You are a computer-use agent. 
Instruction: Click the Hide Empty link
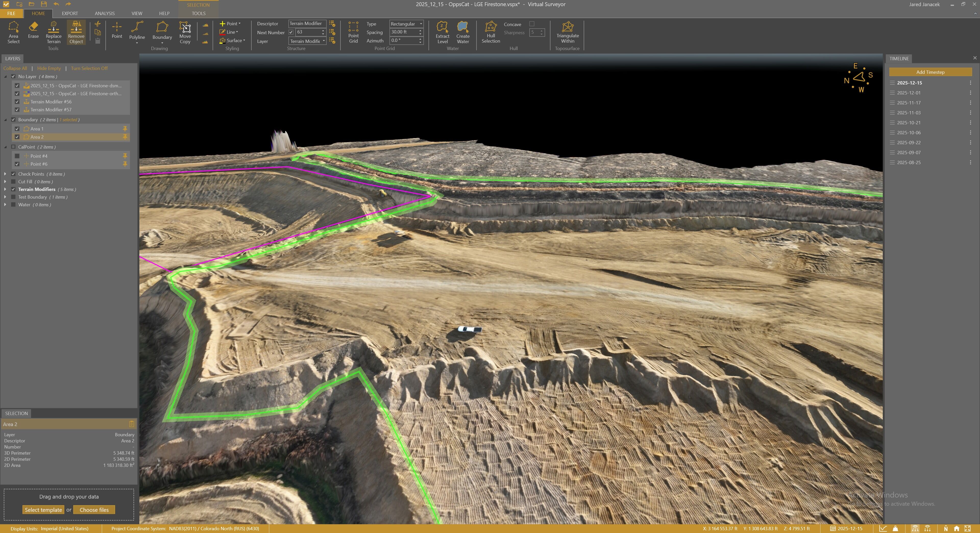[x=49, y=68]
